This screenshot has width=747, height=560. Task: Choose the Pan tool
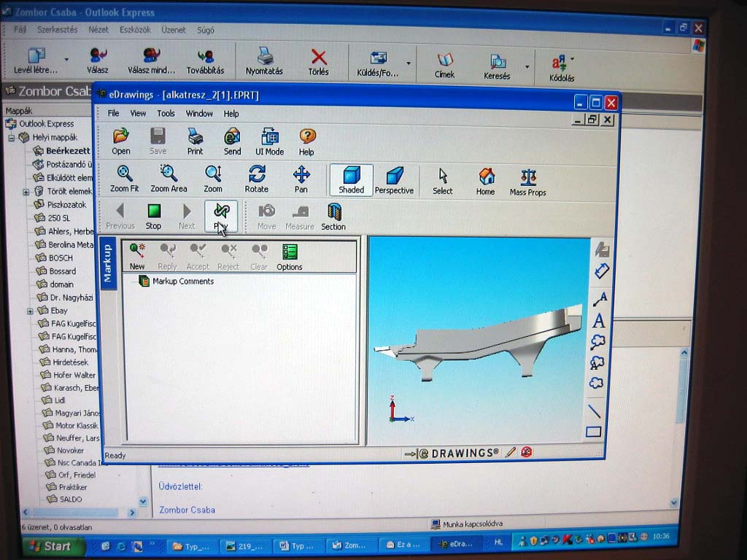pos(301,179)
